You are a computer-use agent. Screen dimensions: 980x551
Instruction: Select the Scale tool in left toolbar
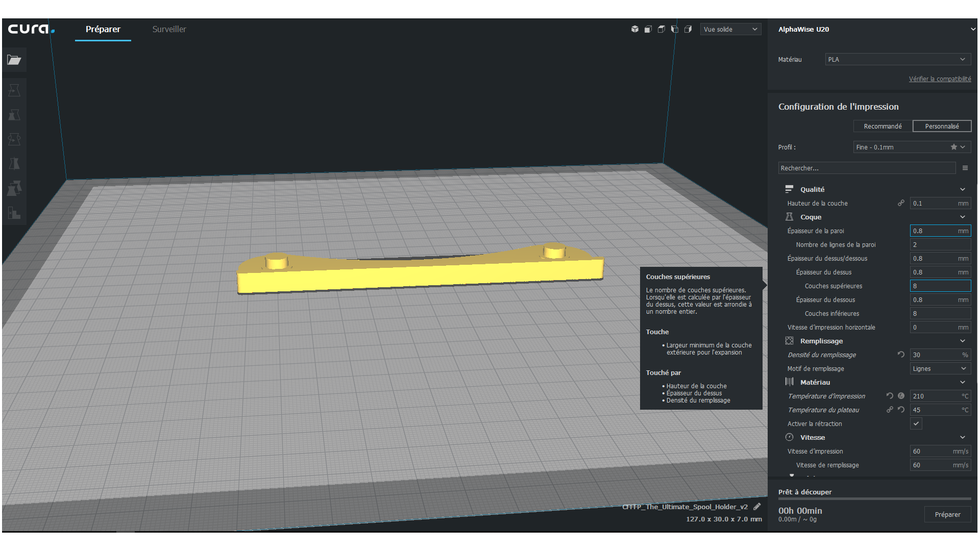point(14,115)
